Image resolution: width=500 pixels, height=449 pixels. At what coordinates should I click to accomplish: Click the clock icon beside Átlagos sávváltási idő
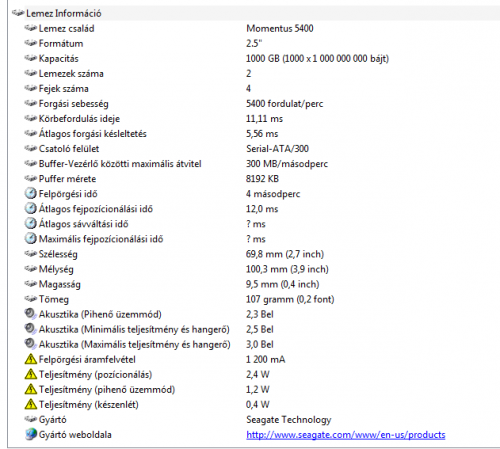[x=31, y=223]
